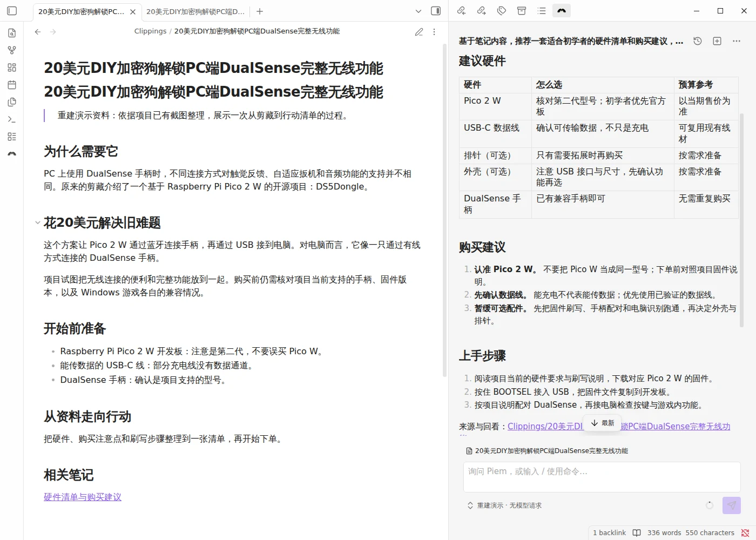The height and width of the screenshot is (540, 756).
Task: Open graph view from the left ribbon
Action: [x=12, y=50]
